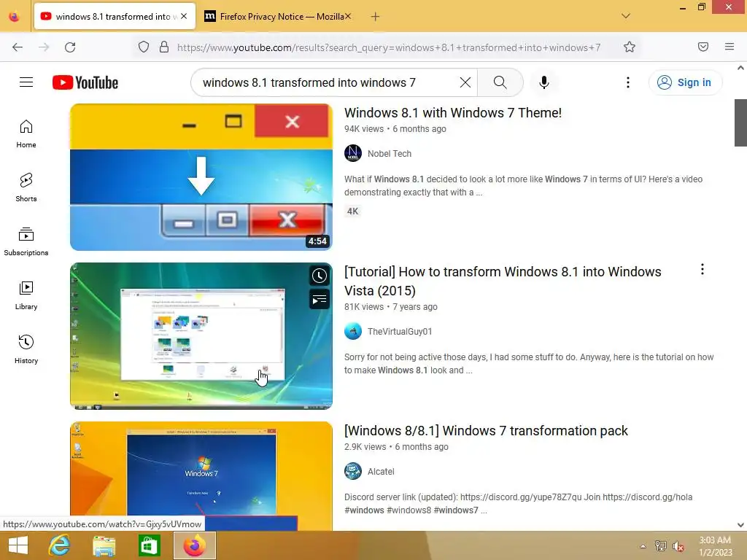Open the clock showing 3:03 AM

715,546
